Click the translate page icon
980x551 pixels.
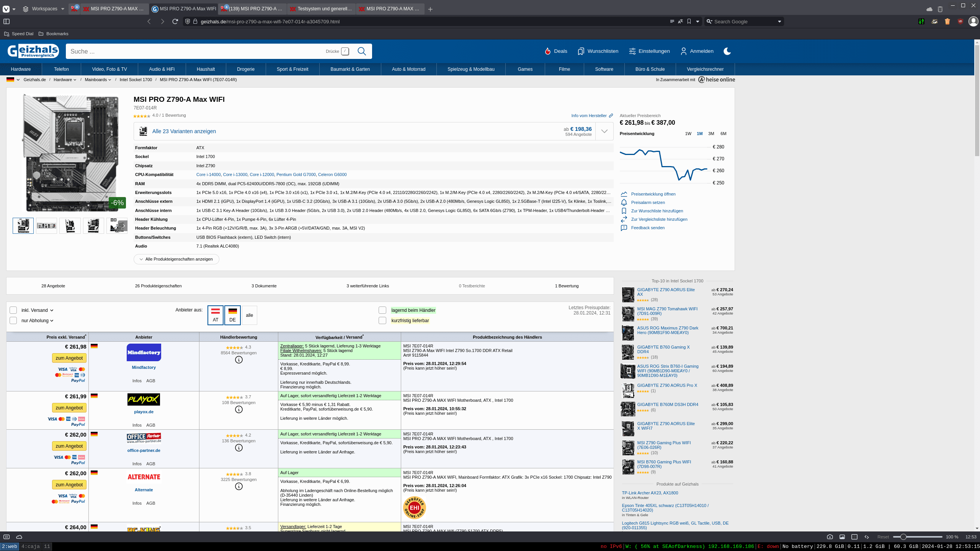680,21
